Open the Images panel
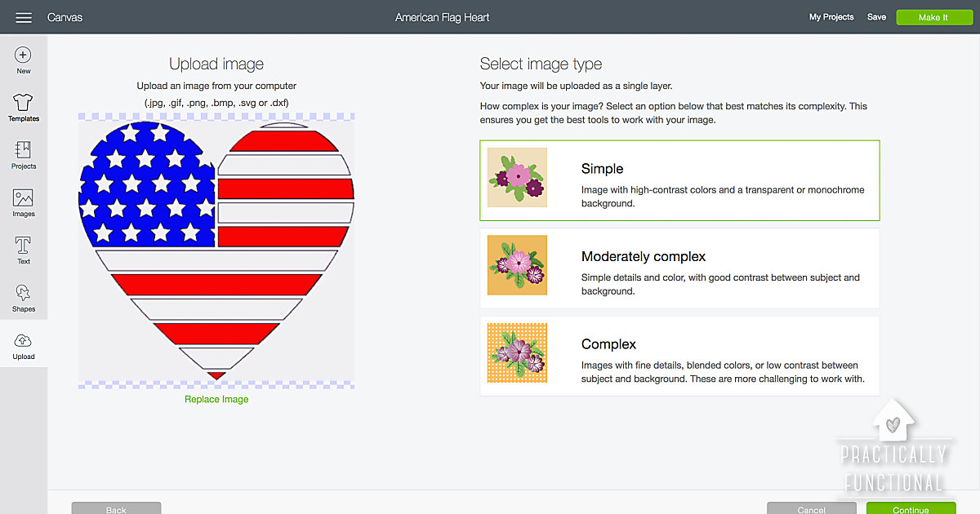The image size is (980, 514). [x=24, y=203]
